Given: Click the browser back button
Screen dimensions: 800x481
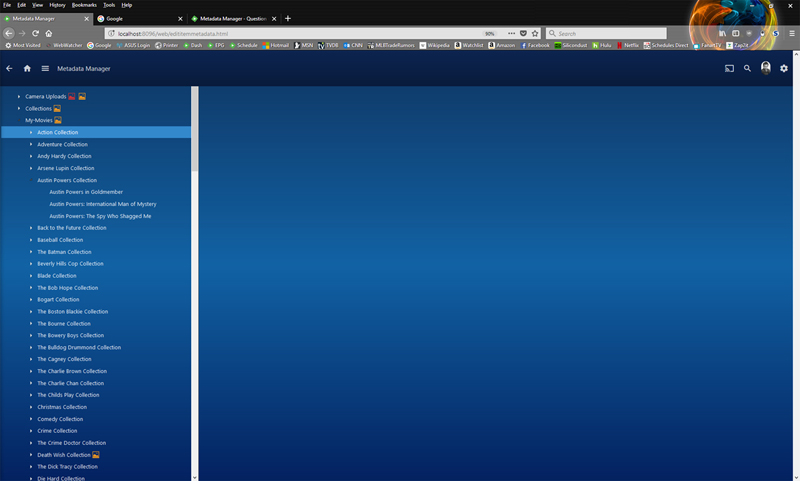Looking at the screenshot, I should (9, 33).
